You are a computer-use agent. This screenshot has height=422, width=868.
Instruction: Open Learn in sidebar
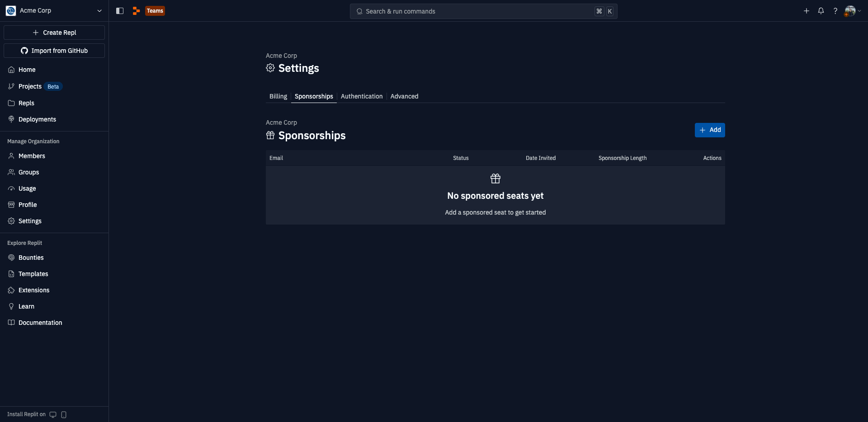(x=54, y=306)
